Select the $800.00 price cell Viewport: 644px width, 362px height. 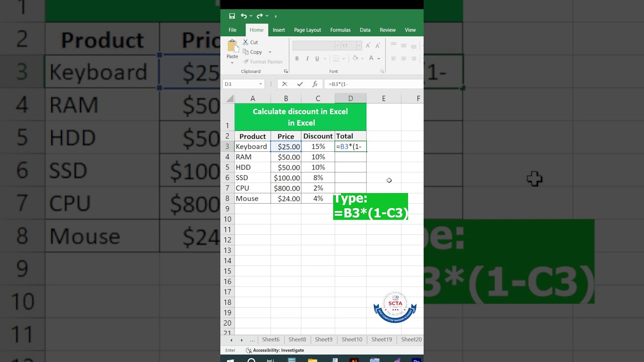[286, 188]
